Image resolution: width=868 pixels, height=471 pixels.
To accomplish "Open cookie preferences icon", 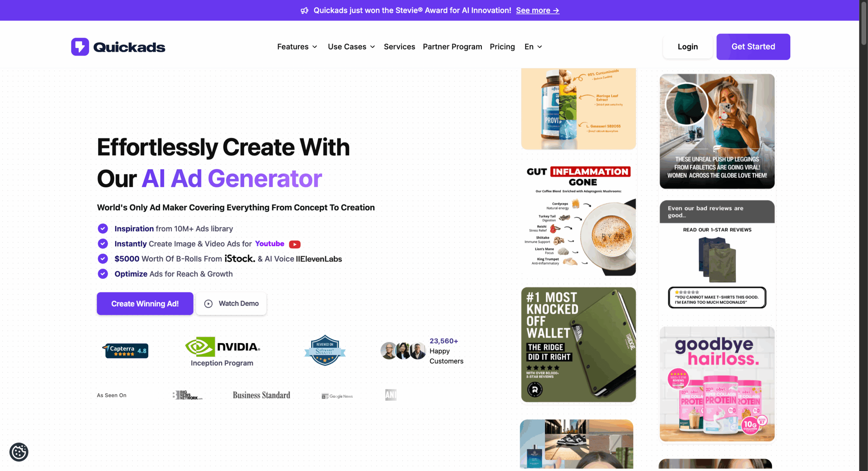I will [19, 452].
